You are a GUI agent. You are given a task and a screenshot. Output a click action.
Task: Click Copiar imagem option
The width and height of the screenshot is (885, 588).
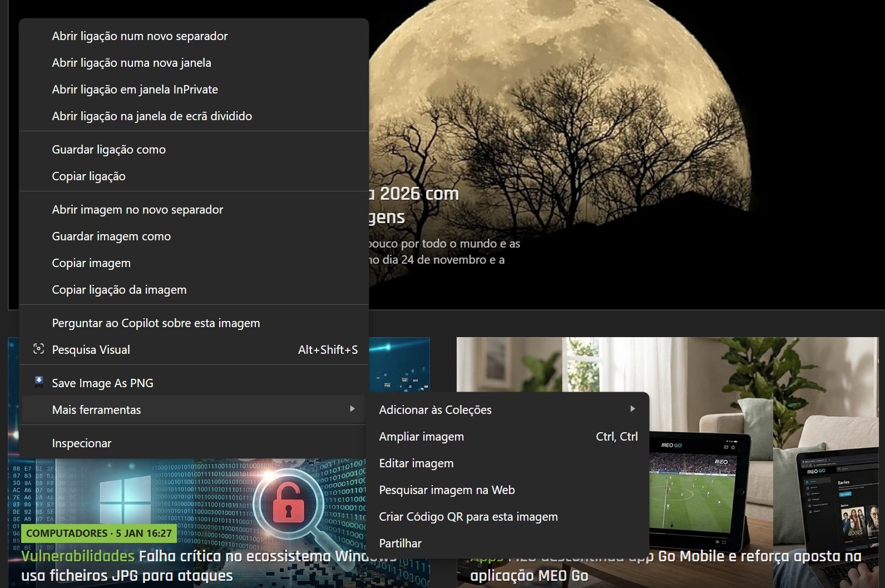pos(91,263)
